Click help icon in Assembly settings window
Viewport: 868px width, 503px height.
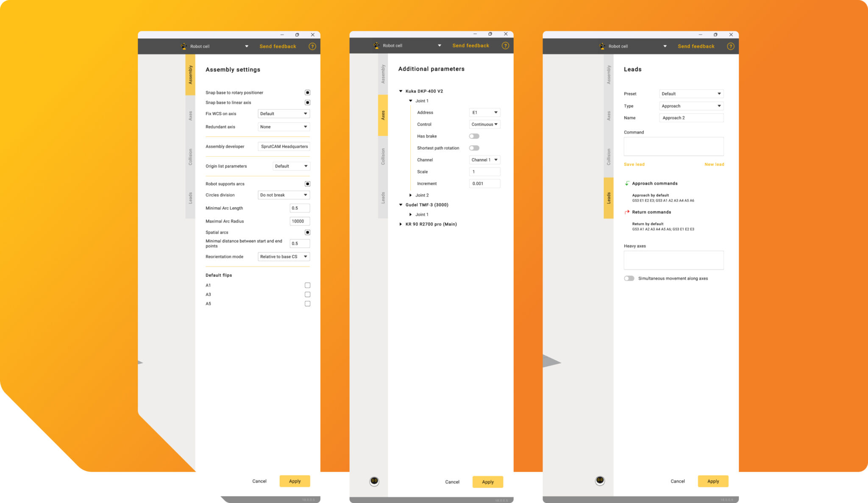click(x=312, y=47)
